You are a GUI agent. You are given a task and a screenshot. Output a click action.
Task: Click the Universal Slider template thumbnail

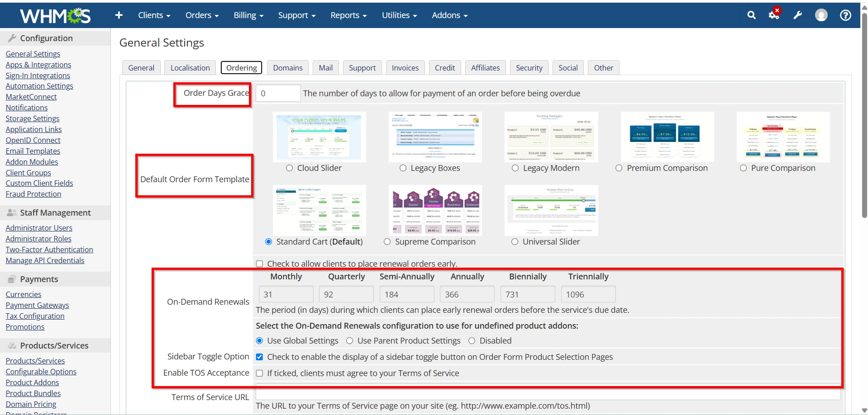click(x=551, y=210)
